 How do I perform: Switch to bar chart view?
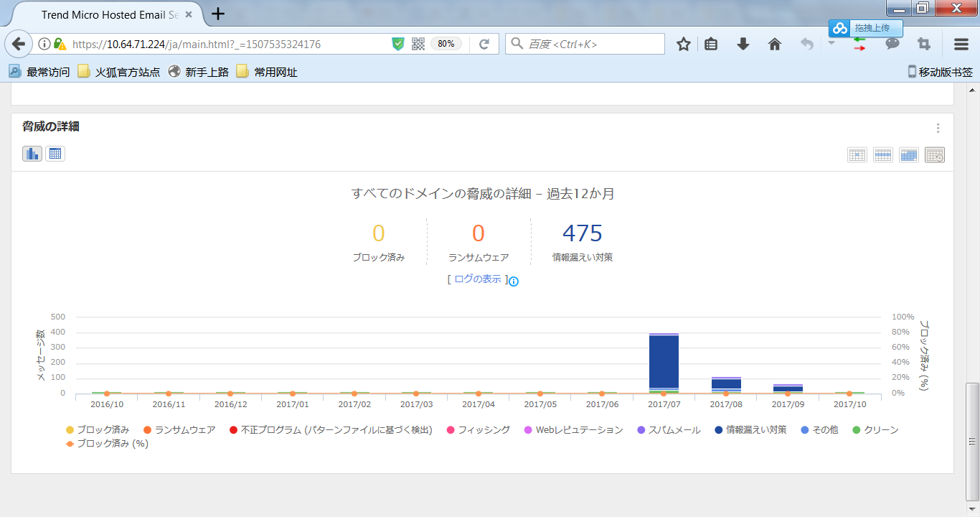click(x=32, y=154)
